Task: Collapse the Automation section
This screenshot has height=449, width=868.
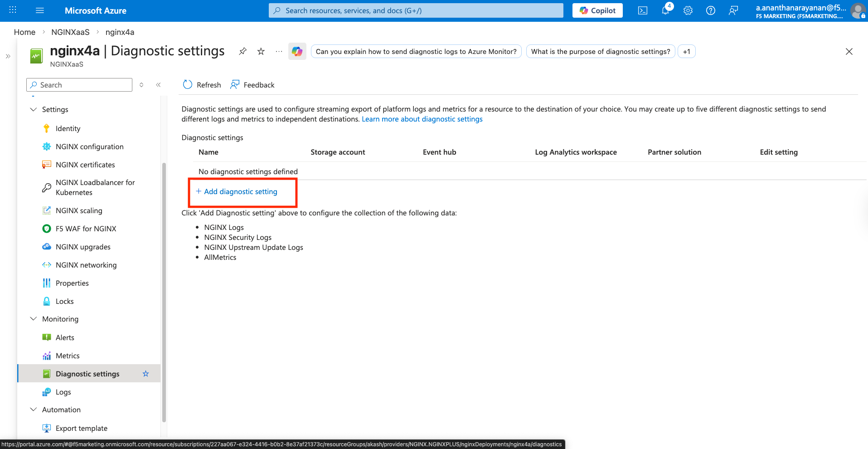Action: coord(33,410)
